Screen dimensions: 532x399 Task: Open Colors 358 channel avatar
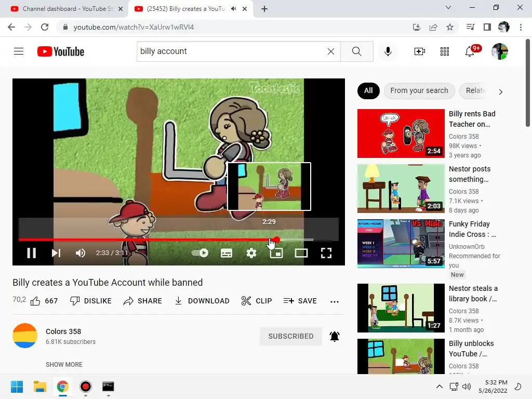click(25, 336)
